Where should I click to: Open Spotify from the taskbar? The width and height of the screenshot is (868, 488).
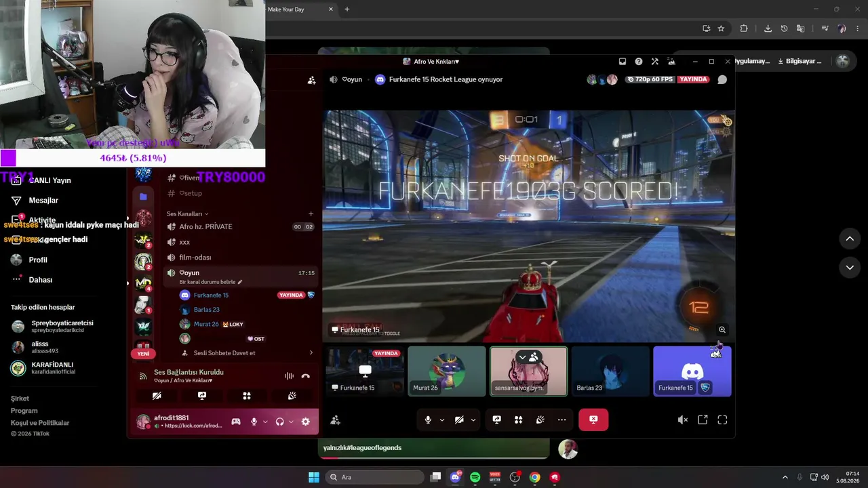[475, 477]
